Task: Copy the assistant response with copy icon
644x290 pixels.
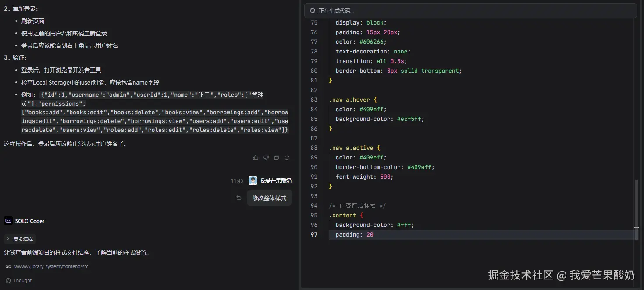Action: point(277,158)
